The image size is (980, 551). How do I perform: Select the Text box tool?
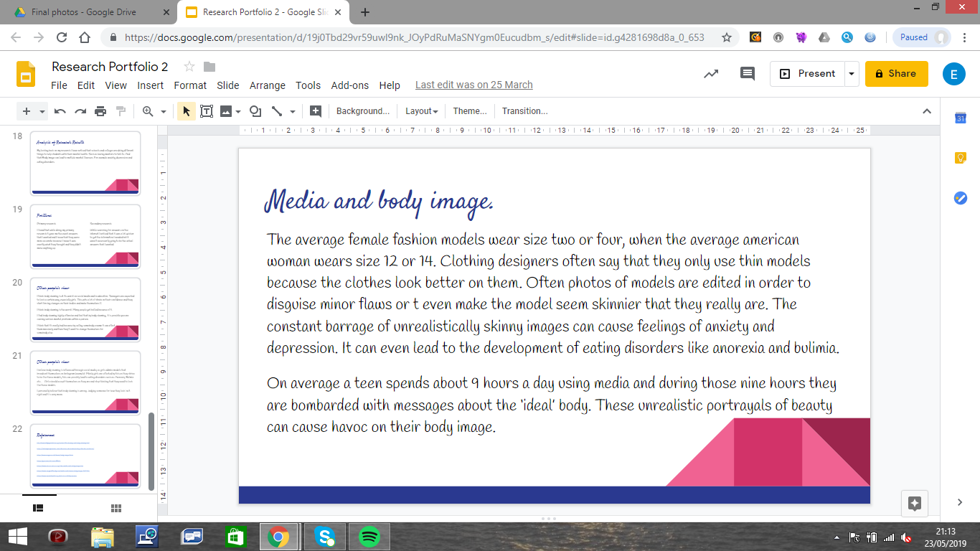207,111
